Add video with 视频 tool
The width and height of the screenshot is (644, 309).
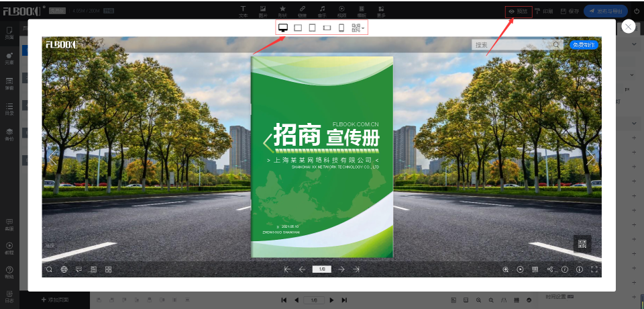[341, 11]
